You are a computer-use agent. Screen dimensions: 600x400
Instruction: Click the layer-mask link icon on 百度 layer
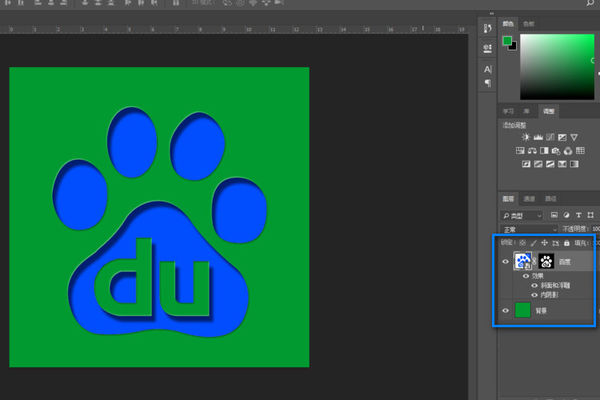535,261
